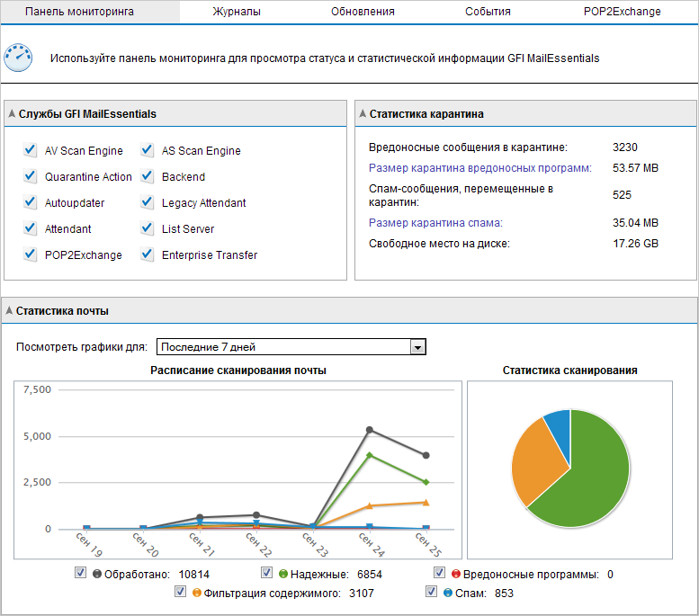Click the POP2Exchange service status checkmark
699x616 pixels.
click(x=30, y=254)
